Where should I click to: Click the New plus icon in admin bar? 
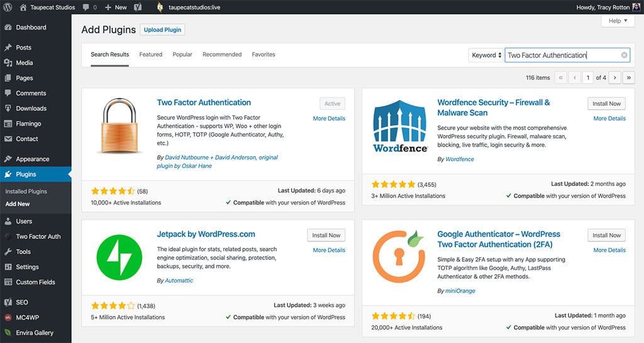click(x=108, y=8)
